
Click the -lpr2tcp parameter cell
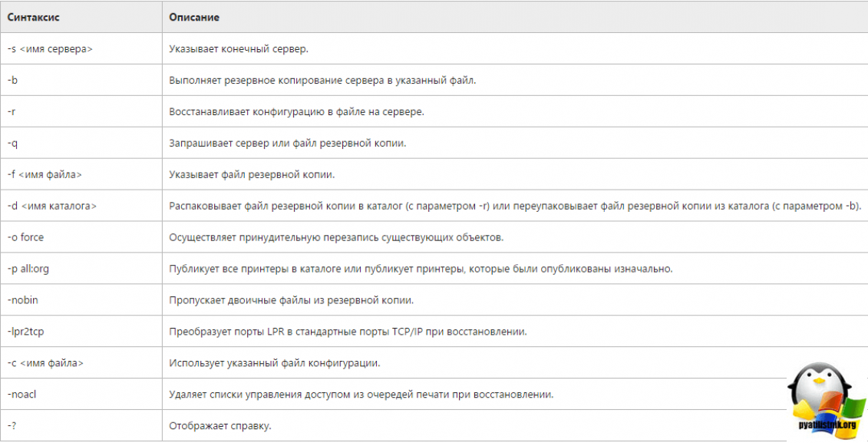point(25,332)
